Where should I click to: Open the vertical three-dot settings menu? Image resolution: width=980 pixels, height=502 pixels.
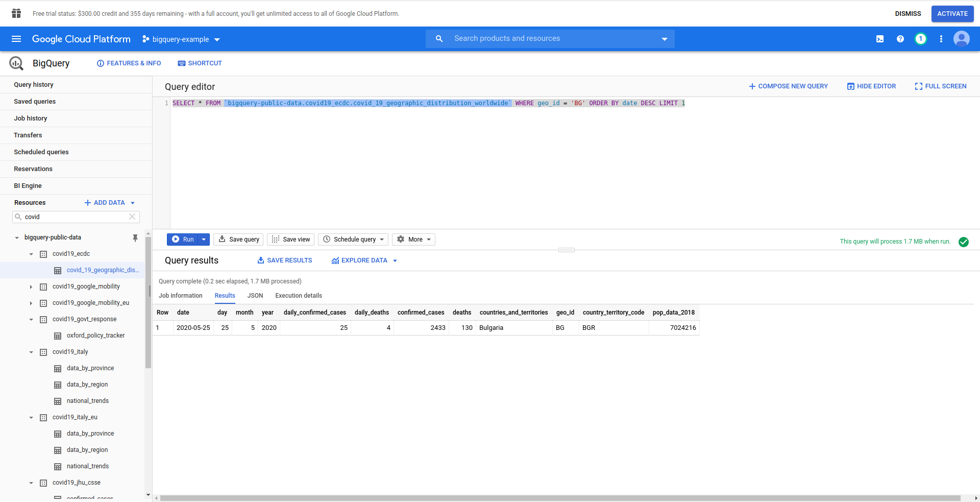point(941,39)
